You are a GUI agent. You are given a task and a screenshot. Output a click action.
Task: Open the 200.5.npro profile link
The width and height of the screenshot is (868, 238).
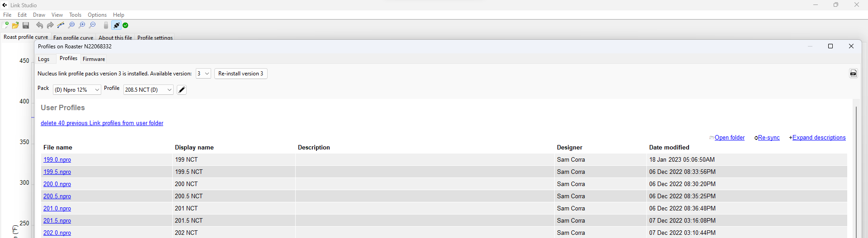click(57, 196)
